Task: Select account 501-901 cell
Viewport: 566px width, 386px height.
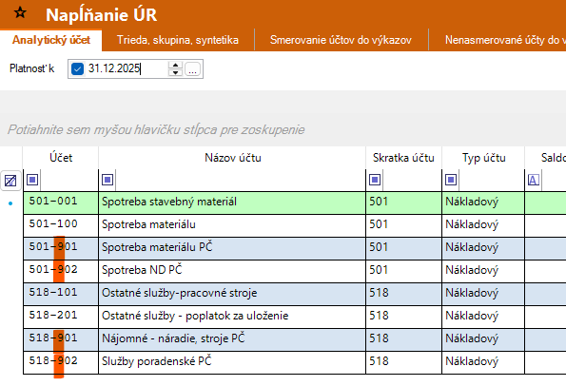Action: pos(61,248)
